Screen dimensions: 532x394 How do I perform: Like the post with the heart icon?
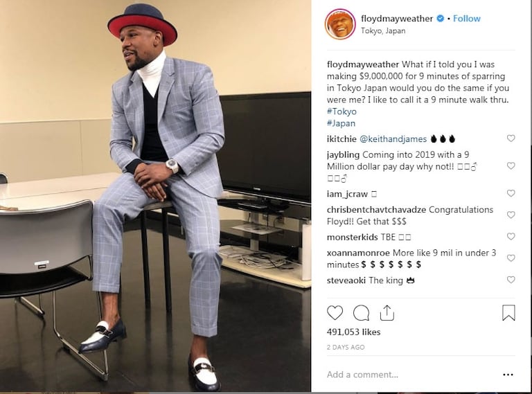click(x=335, y=312)
